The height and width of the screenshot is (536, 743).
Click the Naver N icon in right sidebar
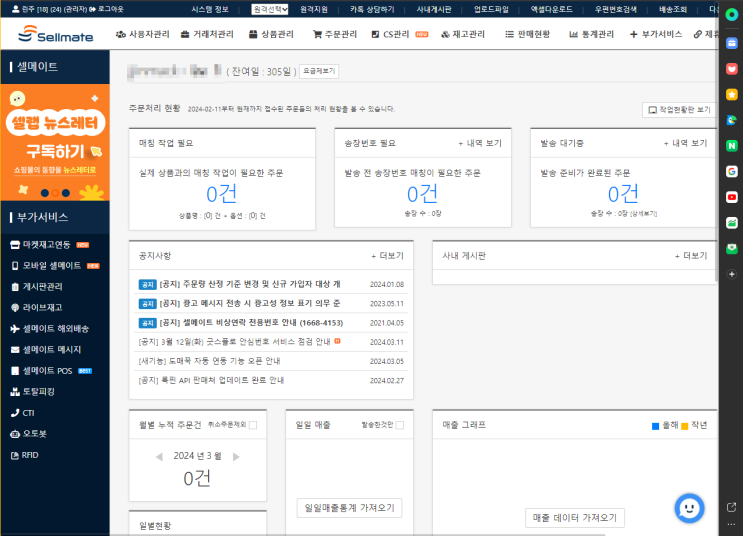click(x=732, y=146)
